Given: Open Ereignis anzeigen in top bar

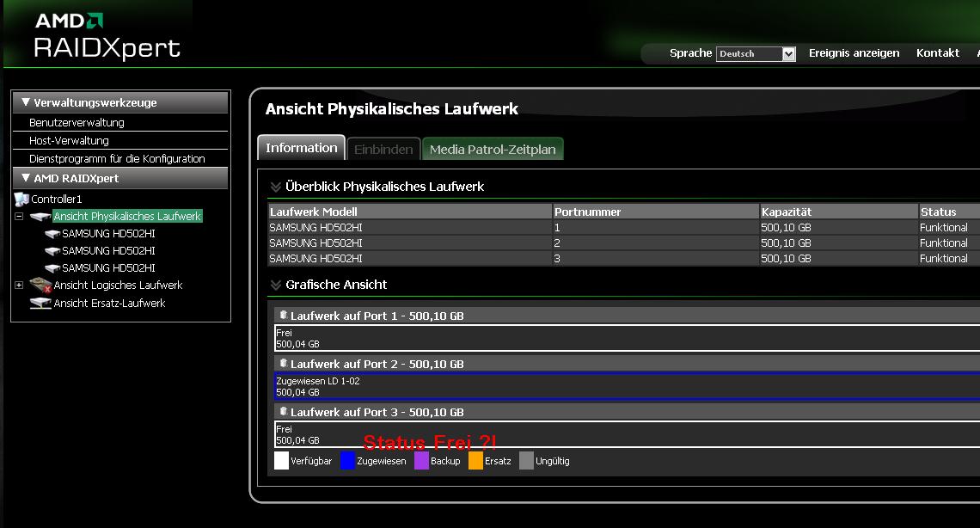Looking at the screenshot, I should [x=854, y=53].
